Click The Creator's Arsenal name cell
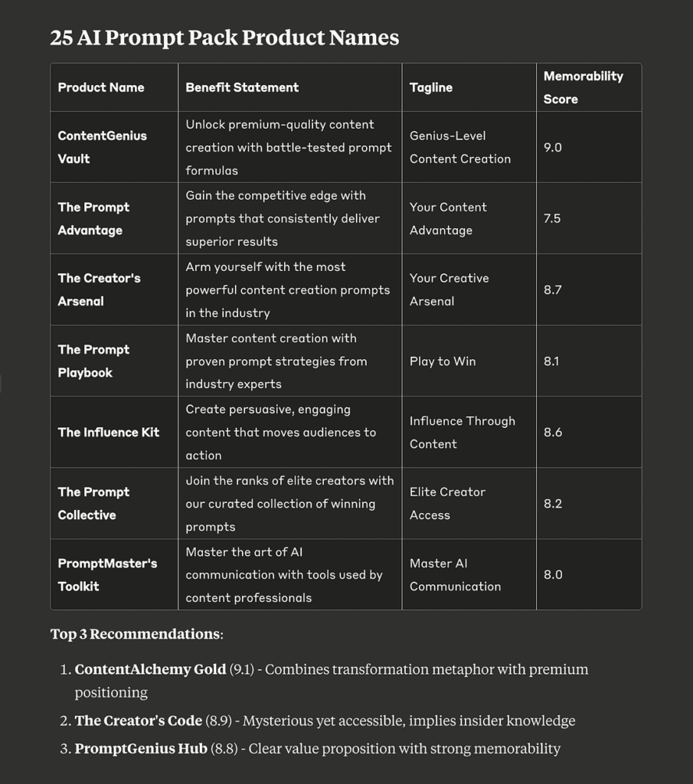This screenshot has height=784, width=693. (114, 289)
